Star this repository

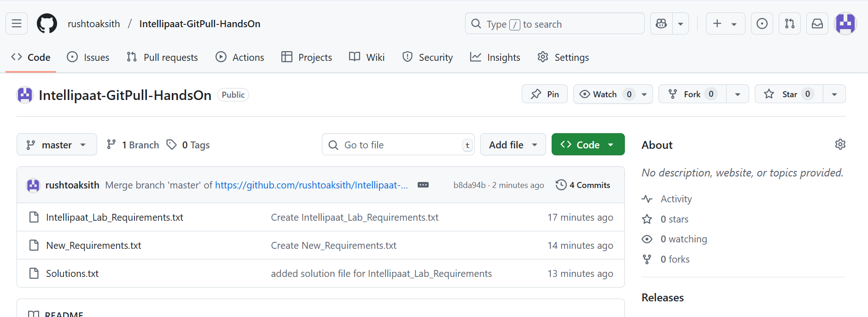pyautogui.click(x=789, y=94)
